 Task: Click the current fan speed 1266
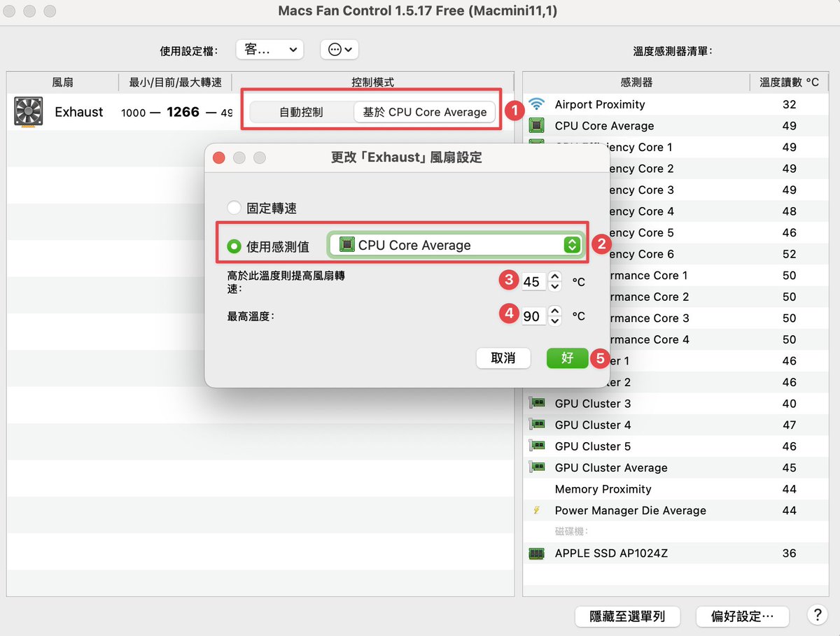[183, 112]
